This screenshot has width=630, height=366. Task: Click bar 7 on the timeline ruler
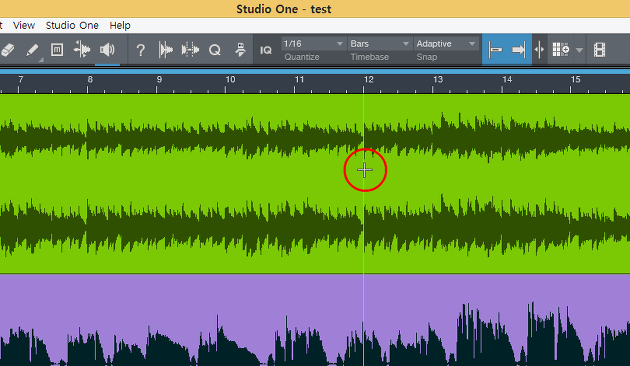pyautogui.click(x=20, y=80)
